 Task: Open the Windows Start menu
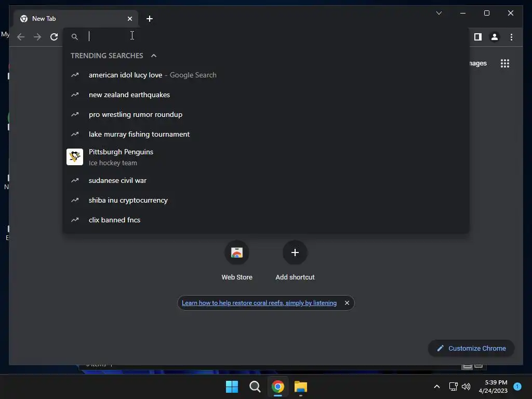[232, 387]
